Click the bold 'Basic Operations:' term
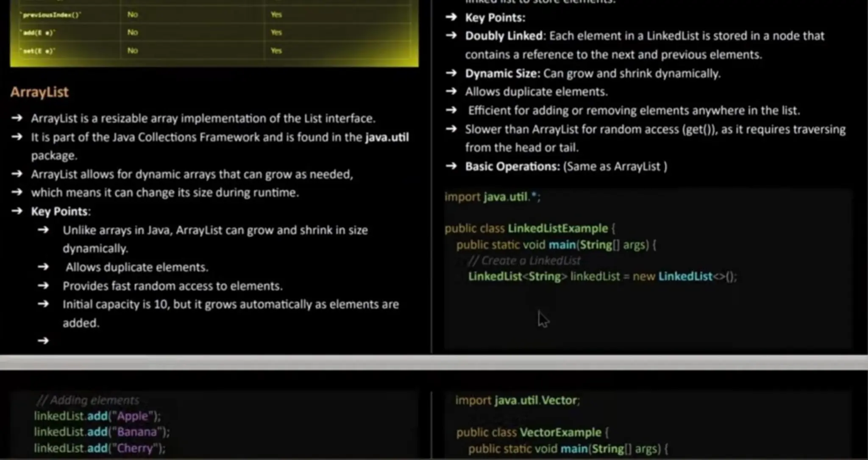 click(x=512, y=166)
